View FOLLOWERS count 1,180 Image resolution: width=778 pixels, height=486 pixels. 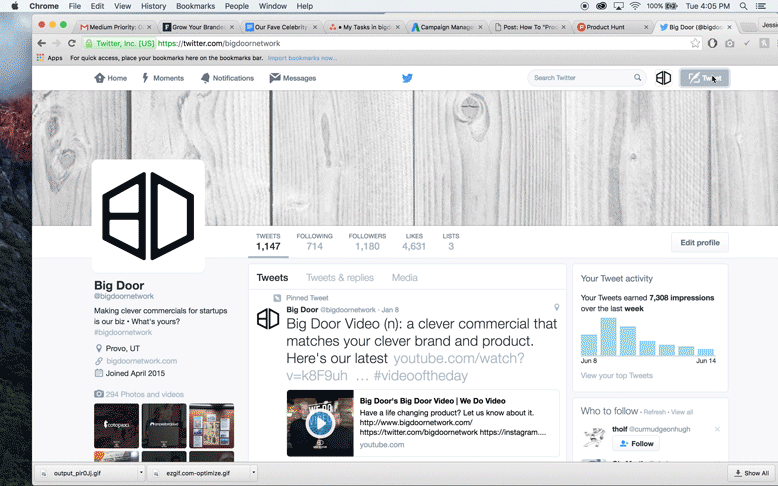(x=367, y=242)
